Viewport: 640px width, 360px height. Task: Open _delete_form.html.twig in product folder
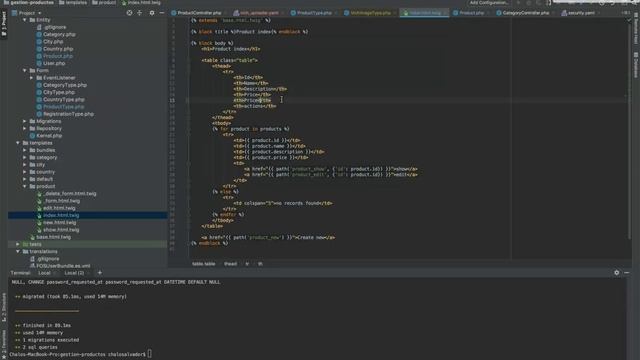coord(70,193)
